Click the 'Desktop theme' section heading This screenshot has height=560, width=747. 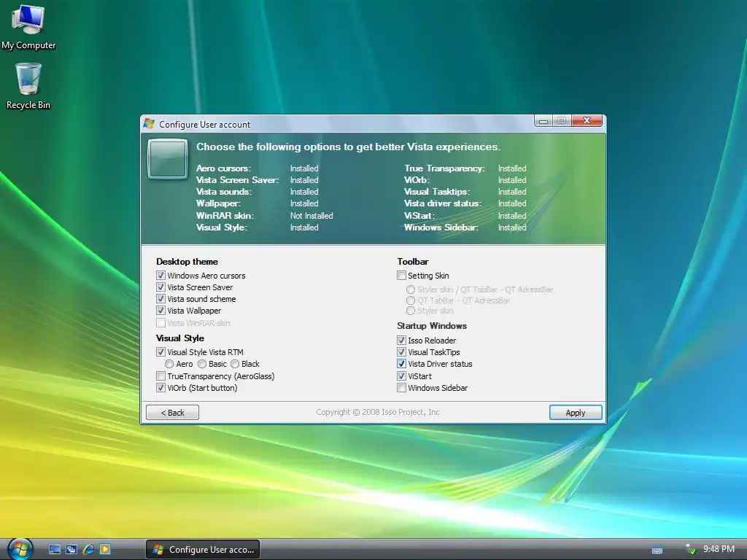click(x=187, y=262)
